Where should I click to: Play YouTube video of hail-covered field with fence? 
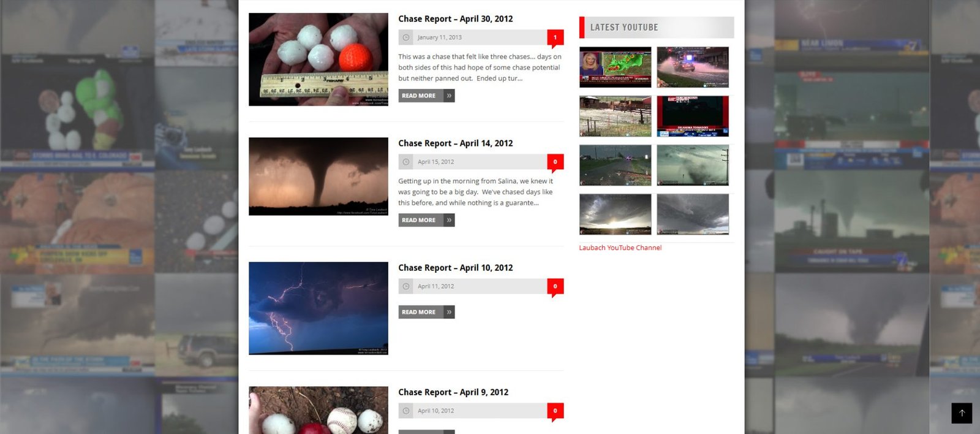(616, 116)
